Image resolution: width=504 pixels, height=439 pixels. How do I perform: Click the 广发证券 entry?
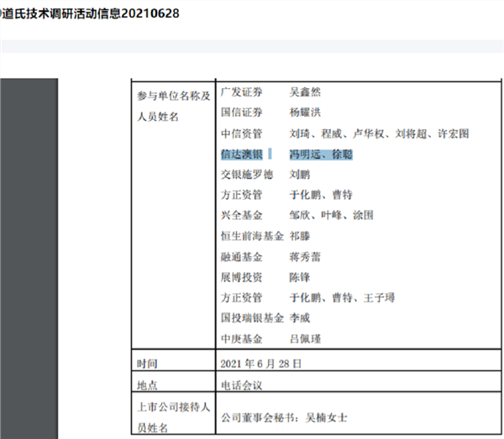click(x=242, y=92)
